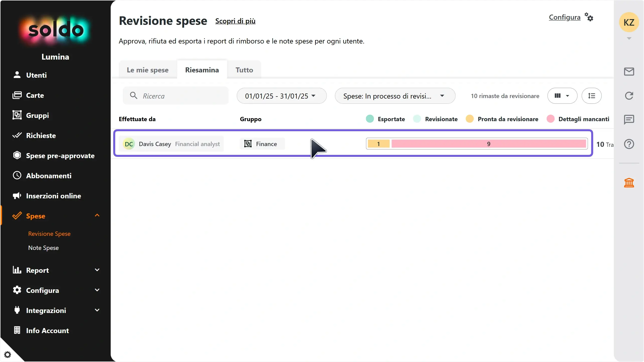Click the Configura gears icon at top

click(589, 17)
